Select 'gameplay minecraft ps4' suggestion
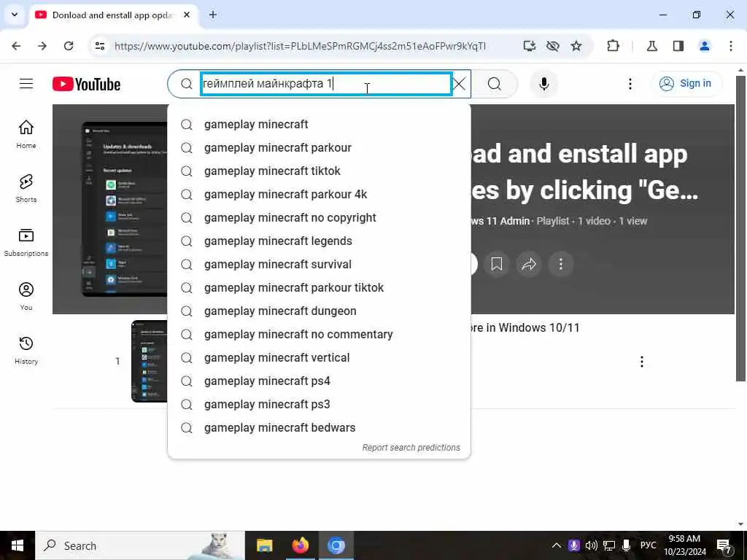Image resolution: width=747 pixels, height=560 pixels. 320,381
